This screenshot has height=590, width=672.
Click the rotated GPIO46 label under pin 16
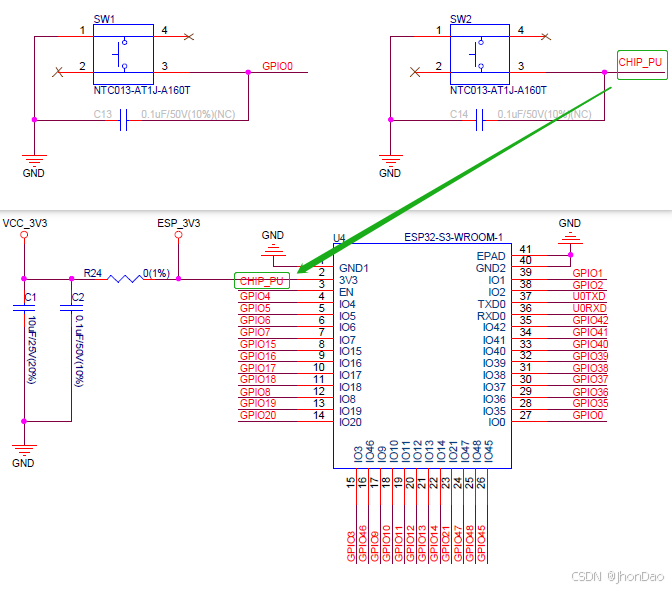pyautogui.click(x=363, y=543)
